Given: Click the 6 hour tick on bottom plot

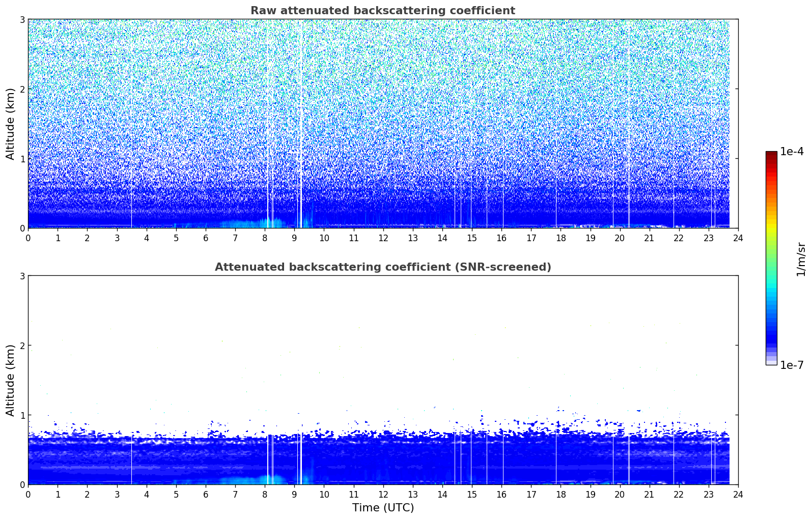Looking at the screenshot, I should 206,494.
